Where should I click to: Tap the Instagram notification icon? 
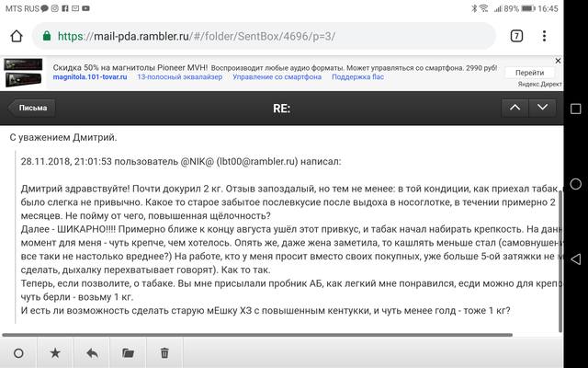click(x=55, y=8)
